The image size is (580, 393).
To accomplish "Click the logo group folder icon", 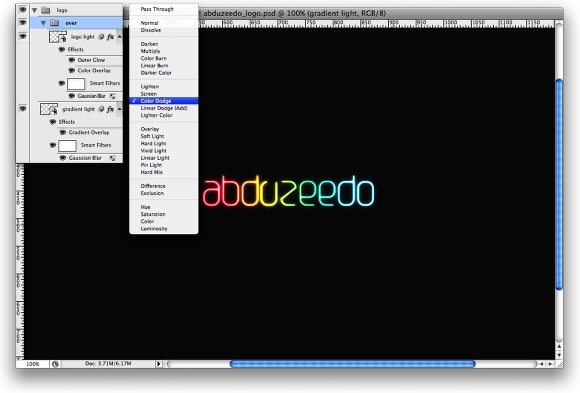I will [45, 10].
